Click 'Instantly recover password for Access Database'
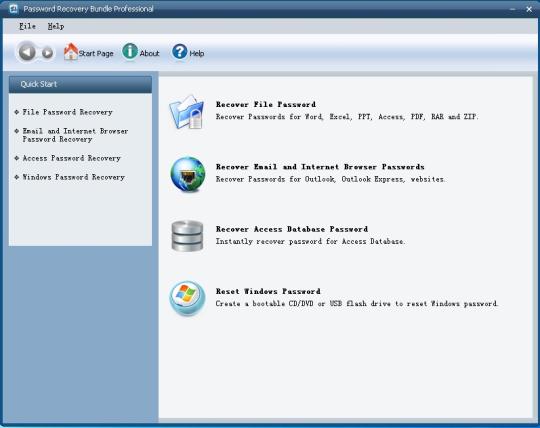 [x=311, y=242]
